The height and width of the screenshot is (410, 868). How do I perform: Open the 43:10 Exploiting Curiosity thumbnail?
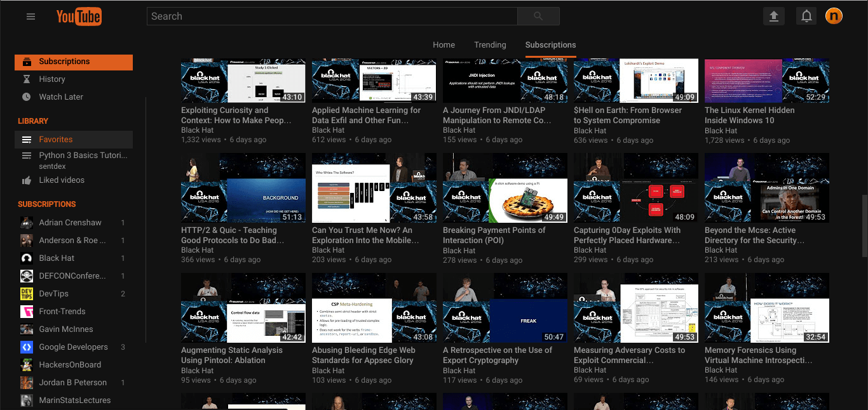[x=243, y=81]
